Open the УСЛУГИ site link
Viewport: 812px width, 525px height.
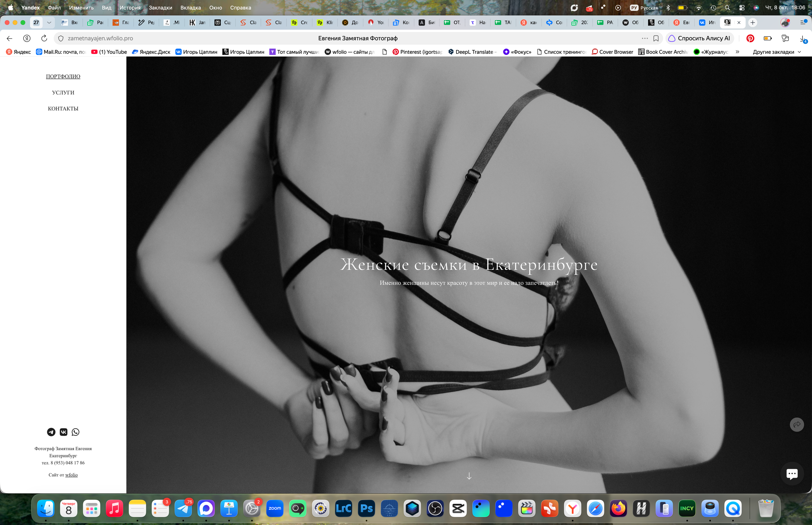tap(63, 92)
